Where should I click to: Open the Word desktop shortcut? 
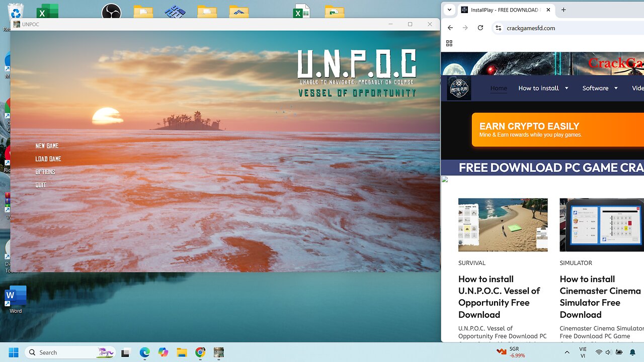click(16, 300)
